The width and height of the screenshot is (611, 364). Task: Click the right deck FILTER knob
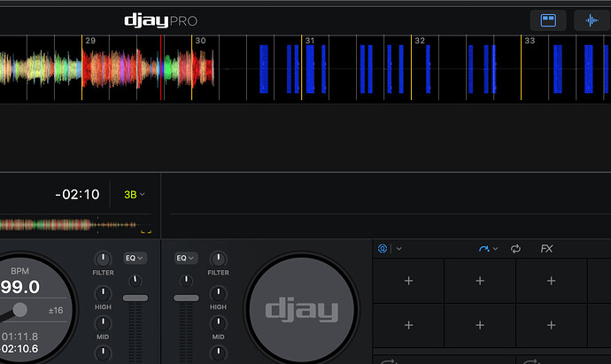218,258
